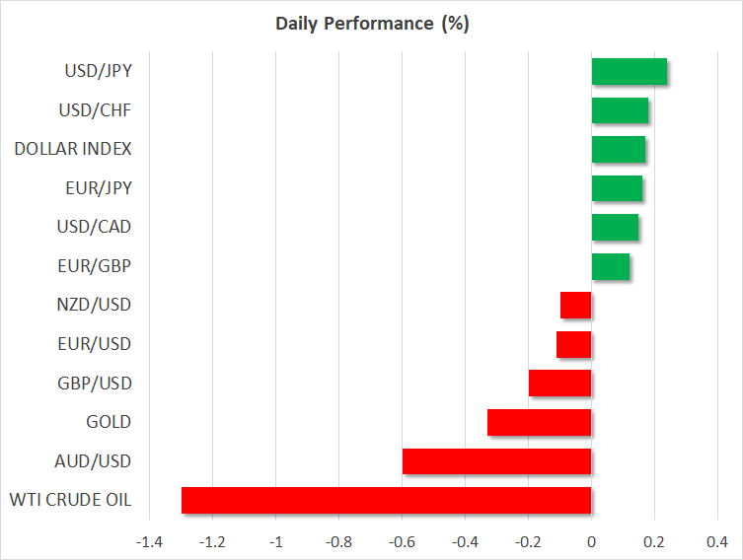Click the GOLD category label
The image size is (743, 560).
click(x=109, y=422)
